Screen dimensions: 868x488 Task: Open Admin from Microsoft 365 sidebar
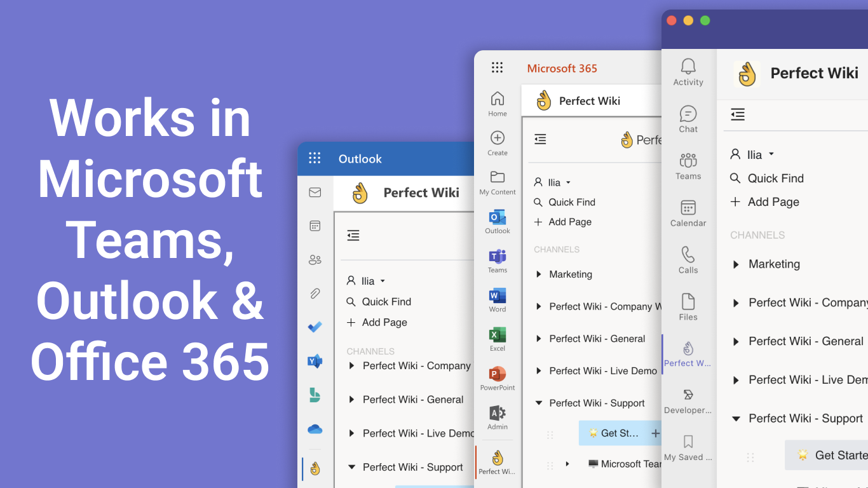[498, 417]
